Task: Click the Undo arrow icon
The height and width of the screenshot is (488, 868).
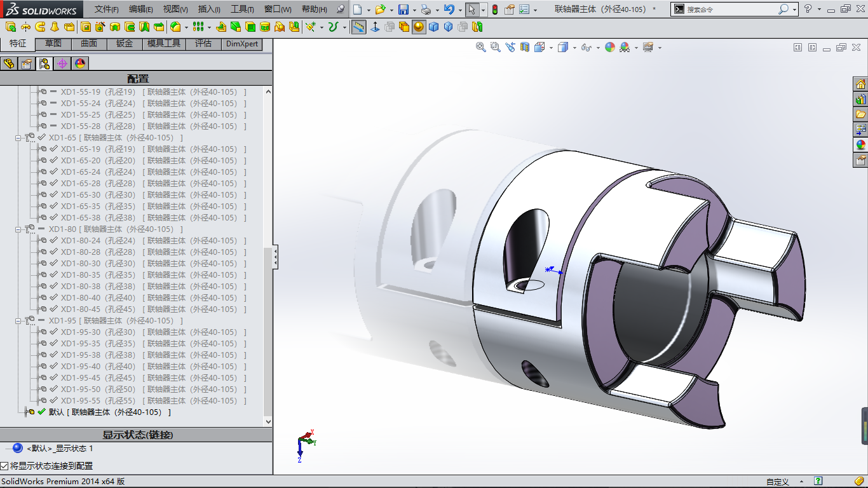Action: [449, 10]
